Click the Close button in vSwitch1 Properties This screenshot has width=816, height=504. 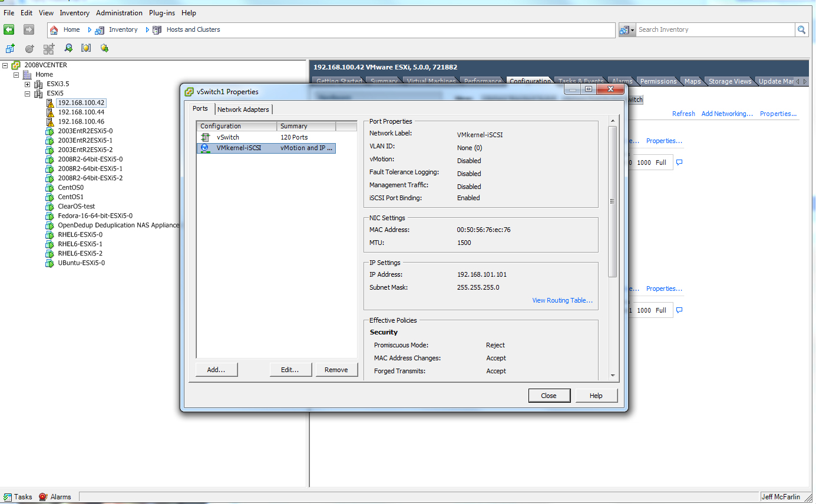[x=549, y=396]
